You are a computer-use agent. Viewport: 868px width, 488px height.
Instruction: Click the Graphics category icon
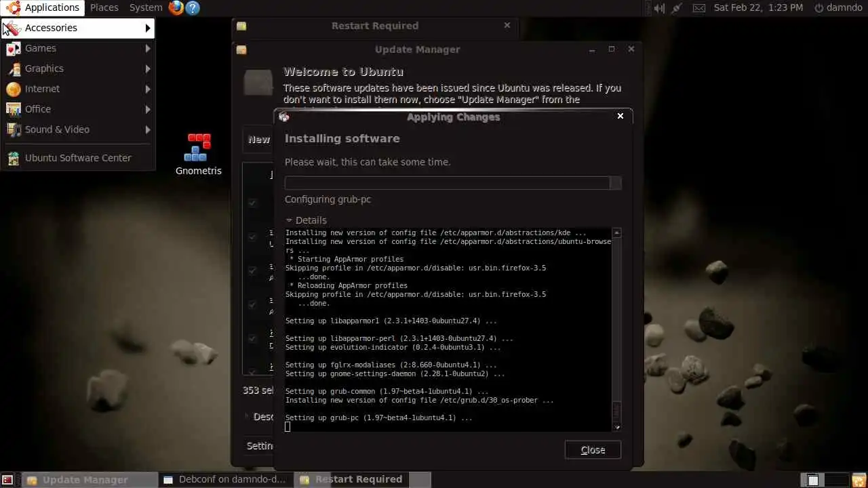14,68
